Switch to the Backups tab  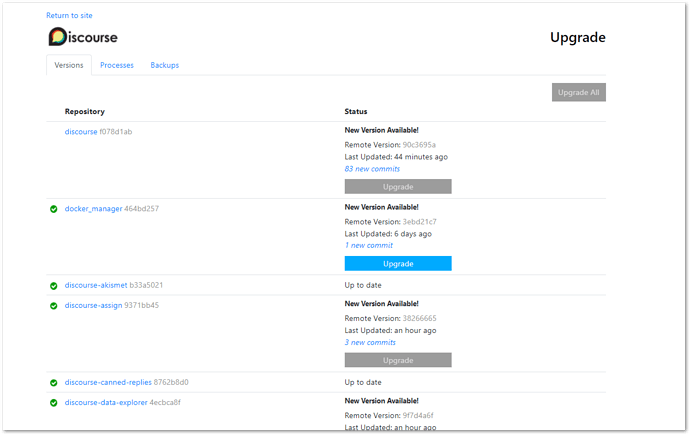pyautogui.click(x=165, y=65)
